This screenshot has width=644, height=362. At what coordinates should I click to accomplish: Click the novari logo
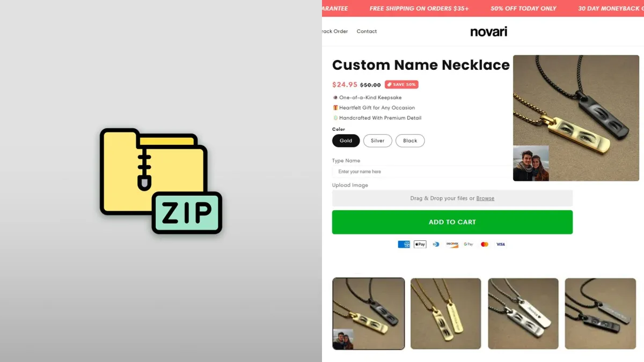pyautogui.click(x=489, y=32)
